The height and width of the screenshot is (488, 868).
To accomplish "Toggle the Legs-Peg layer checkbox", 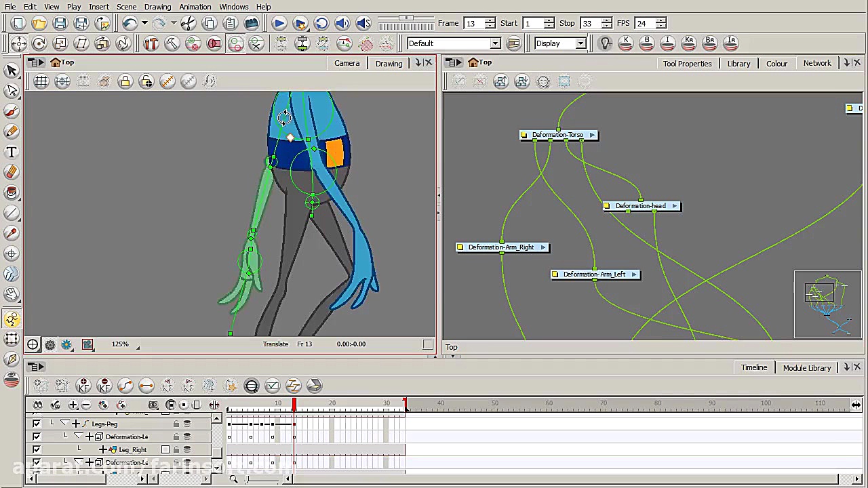I will [37, 424].
